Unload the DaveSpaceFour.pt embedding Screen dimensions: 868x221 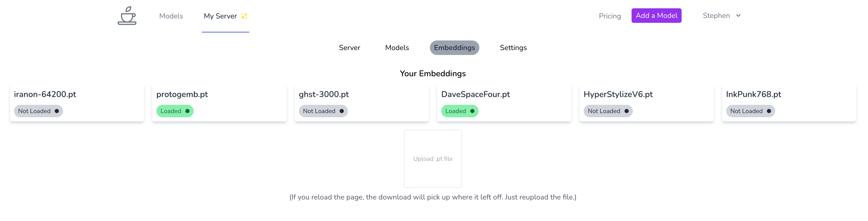pos(460,111)
